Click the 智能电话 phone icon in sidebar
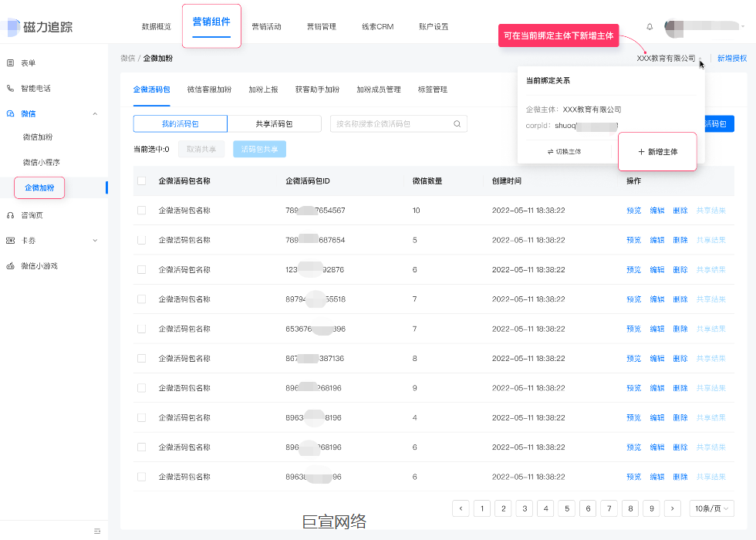The image size is (756, 540). [x=10, y=88]
